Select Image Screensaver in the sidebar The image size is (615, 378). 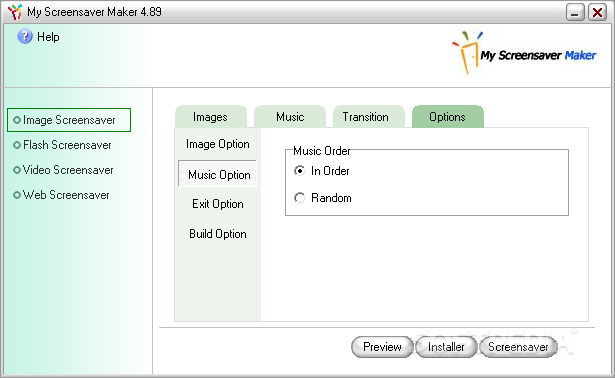point(69,120)
